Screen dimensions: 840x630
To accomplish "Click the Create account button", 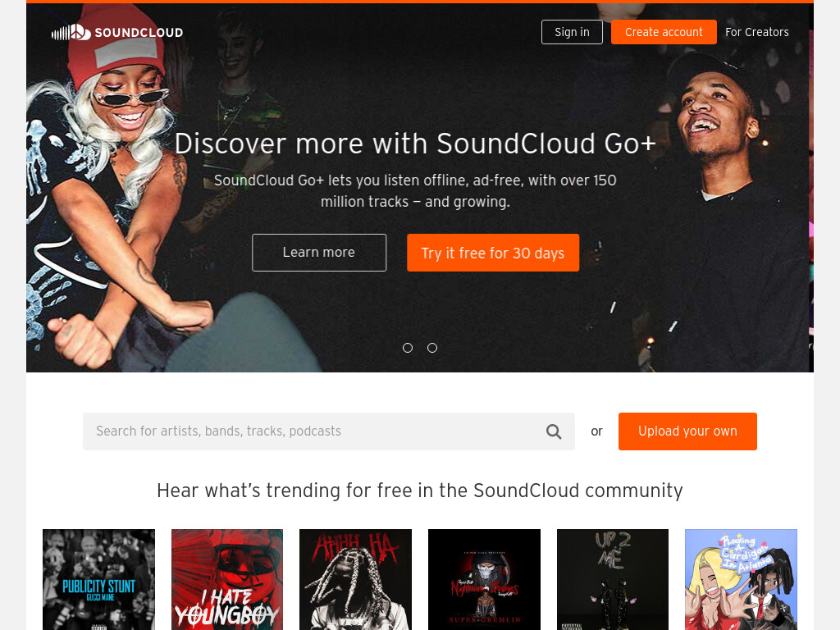I will click(x=664, y=32).
